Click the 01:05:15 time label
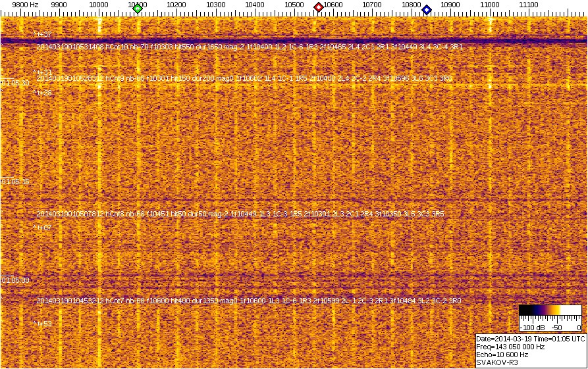Screen dimensions: 588x369 point(15,182)
